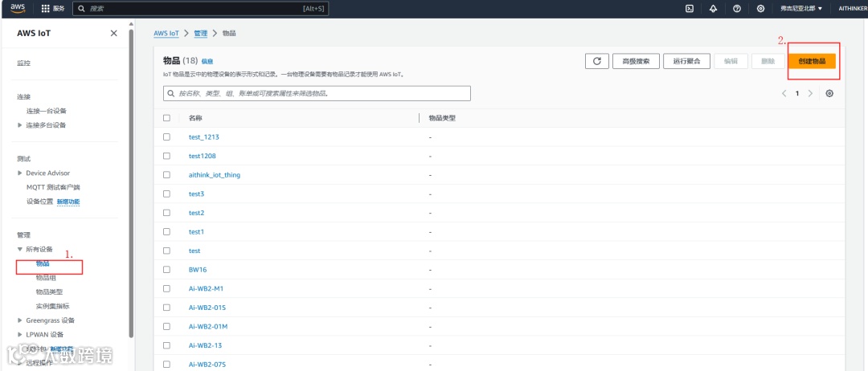Expand Greengrass 设备 section
Viewport: 868px width, 371px height.
pyautogui.click(x=20, y=320)
